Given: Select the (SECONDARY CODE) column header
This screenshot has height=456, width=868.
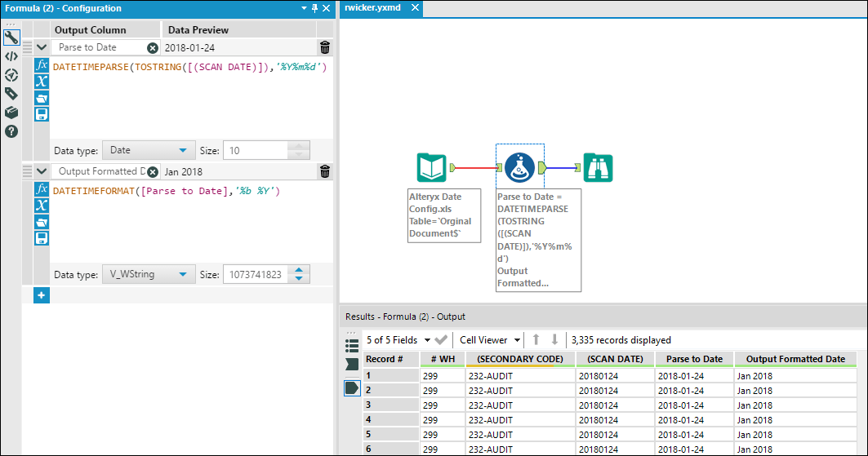Looking at the screenshot, I should (520, 359).
